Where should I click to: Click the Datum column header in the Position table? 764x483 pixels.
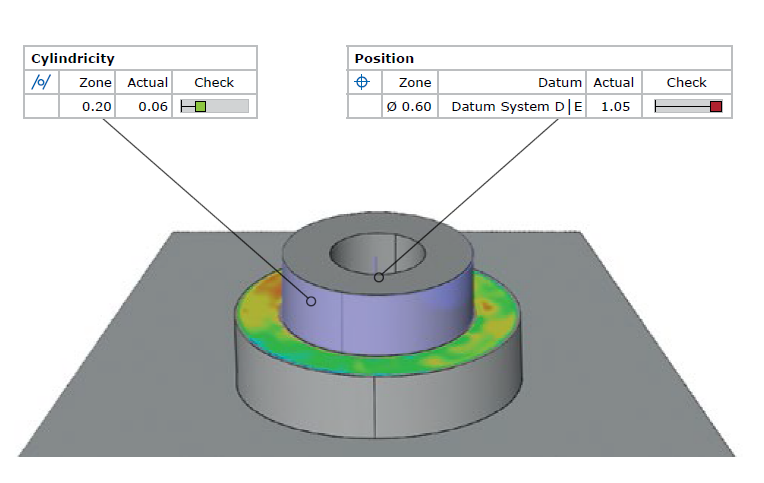(560, 82)
